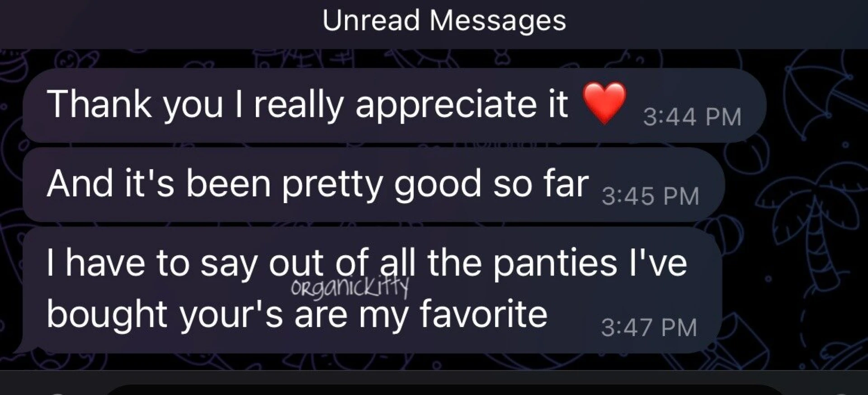Click 'Thank you' at start of first message

point(135,105)
